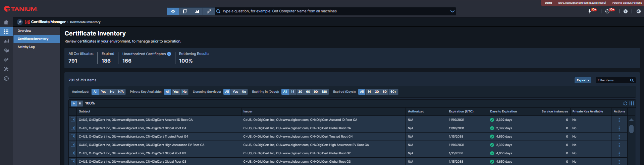Sort by Days to Expiration column header
Viewport: 644px width, 165px height.
coord(503,111)
